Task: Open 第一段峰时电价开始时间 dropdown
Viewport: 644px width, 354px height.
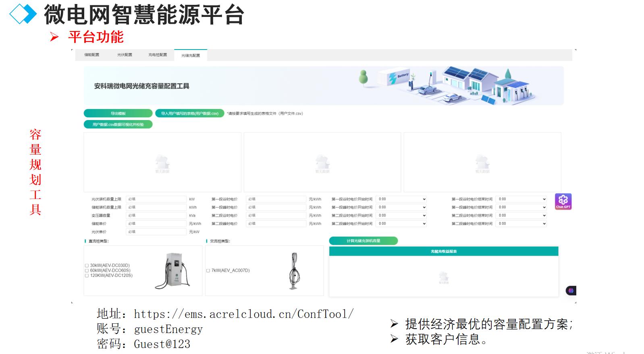Action: pyautogui.click(x=401, y=207)
